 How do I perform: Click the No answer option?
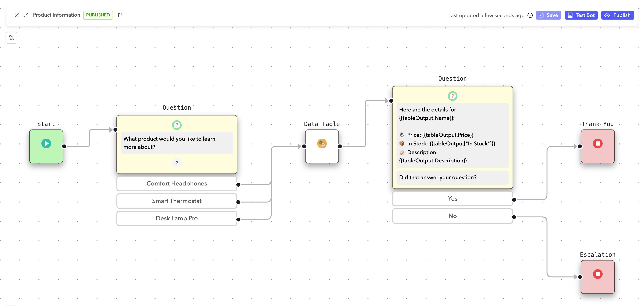452,216
